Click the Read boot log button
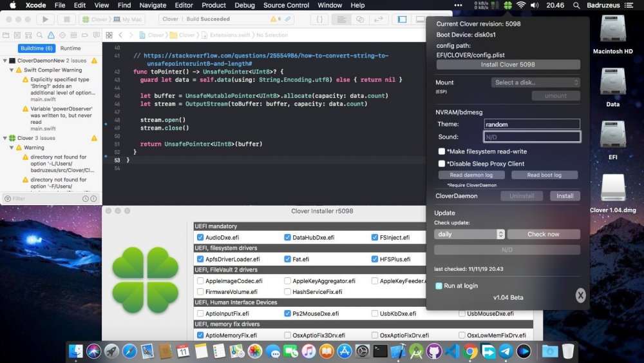Image resolution: width=644 pixels, height=363 pixels. click(544, 175)
